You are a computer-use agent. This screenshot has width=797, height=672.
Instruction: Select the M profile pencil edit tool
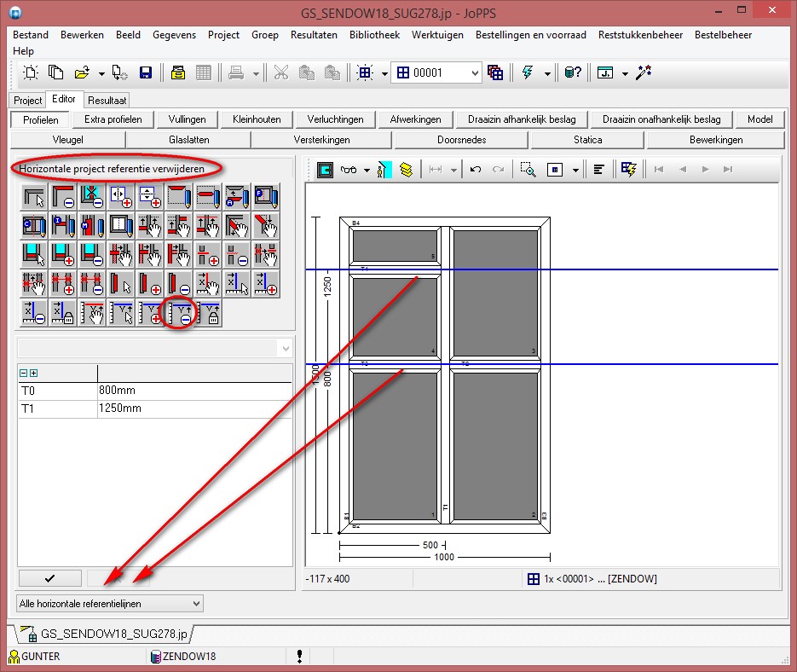(x=92, y=225)
